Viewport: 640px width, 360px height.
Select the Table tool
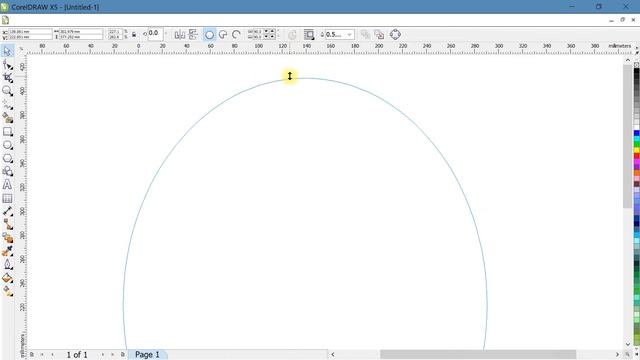coord(7,198)
